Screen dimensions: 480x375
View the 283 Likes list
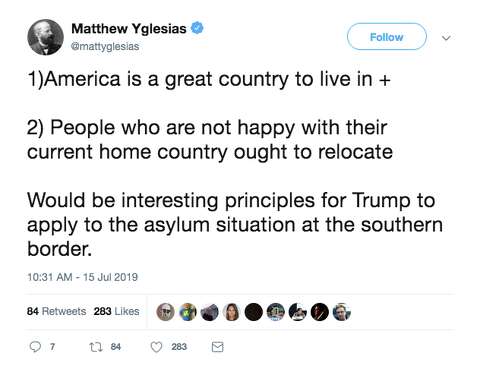[x=116, y=311]
